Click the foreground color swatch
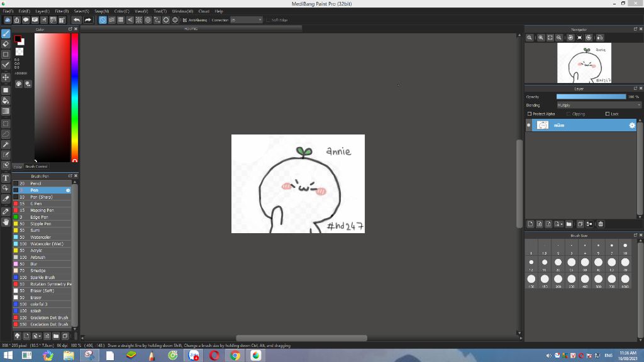 [x=18, y=39]
